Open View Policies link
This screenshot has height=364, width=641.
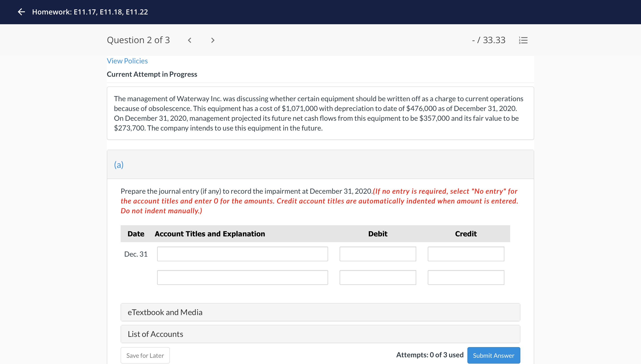[127, 61]
